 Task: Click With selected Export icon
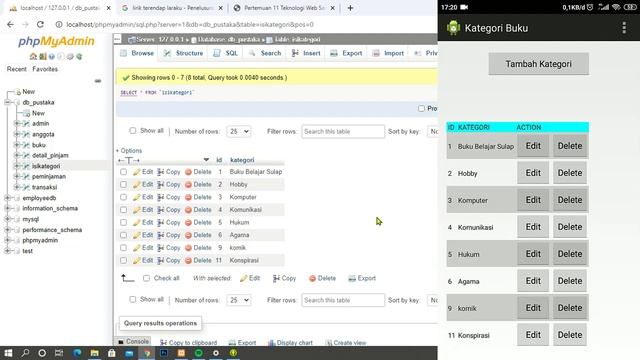point(352,278)
